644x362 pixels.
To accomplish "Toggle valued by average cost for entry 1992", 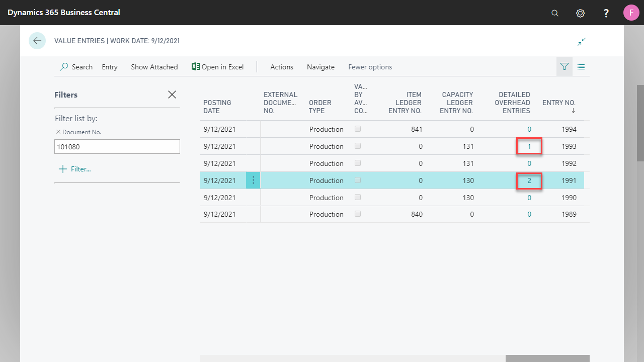I will coord(358,163).
